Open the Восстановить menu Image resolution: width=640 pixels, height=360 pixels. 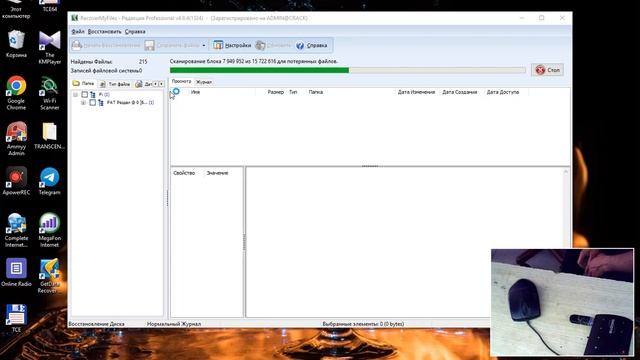tap(104, 31)
